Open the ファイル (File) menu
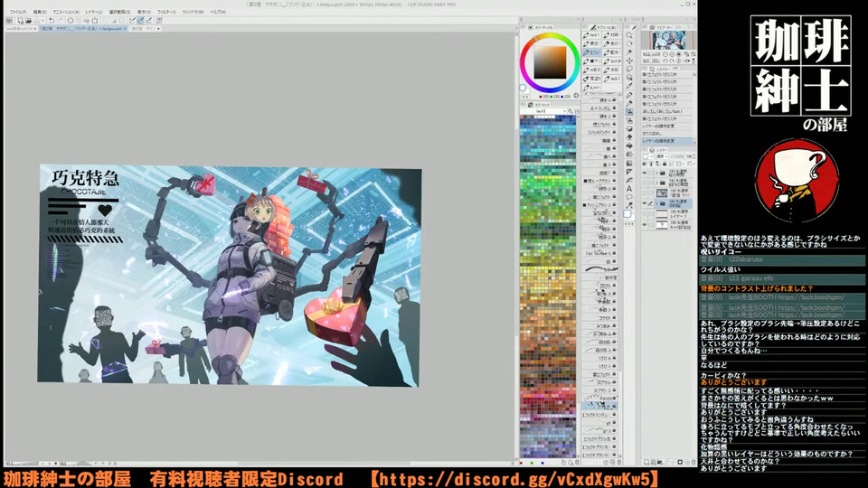Screen dimensions: 868x488 17,12
